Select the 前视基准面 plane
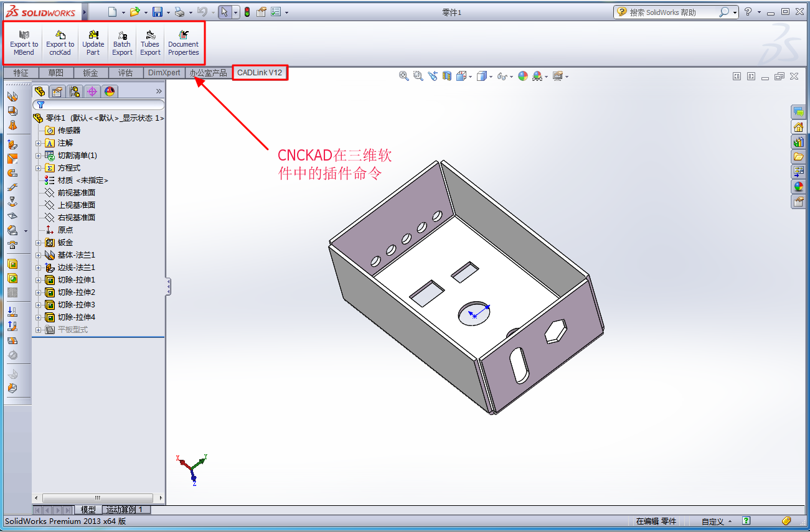The width and height of the screenshot is (810, 532). (x=76, y=193)
